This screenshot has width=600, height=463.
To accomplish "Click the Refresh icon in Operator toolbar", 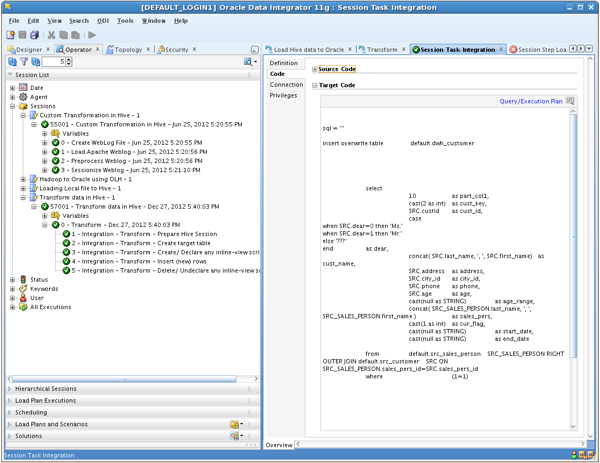I will pyautogui.click(x=12, y=62).
